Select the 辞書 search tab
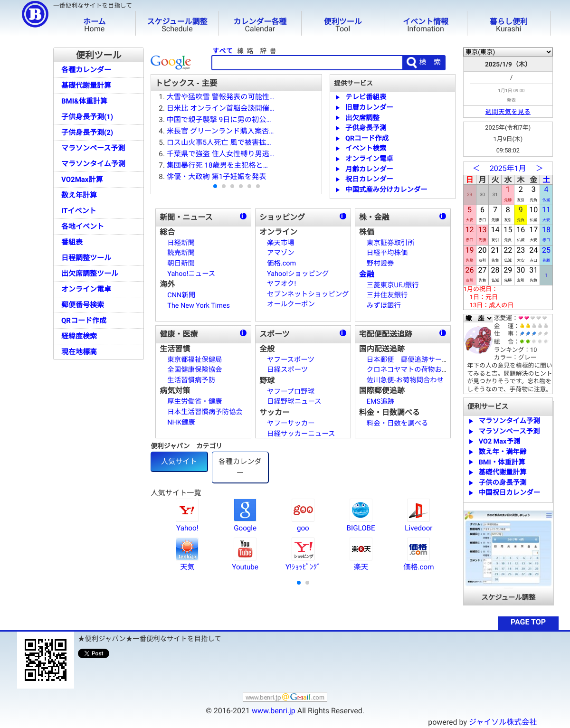 tap(268, 51)
